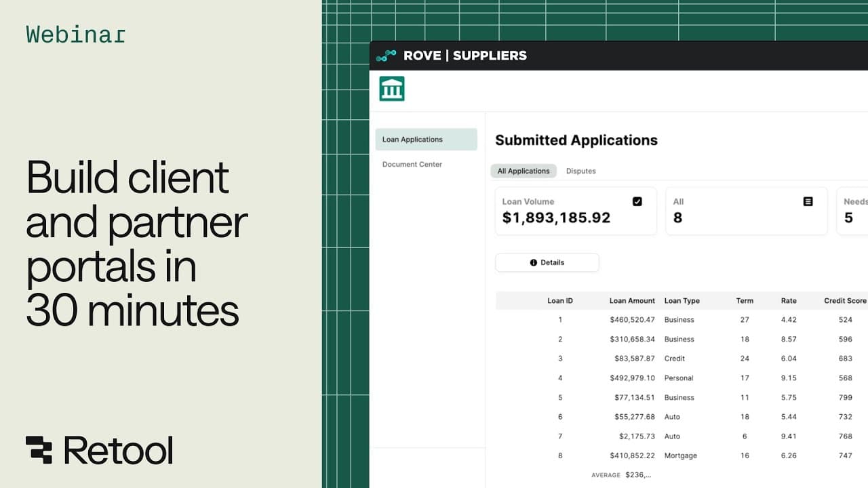The height and width of the screenshot is (488, 868).
Task: Switch to the Disputes tab
Action: coord(580,171)
